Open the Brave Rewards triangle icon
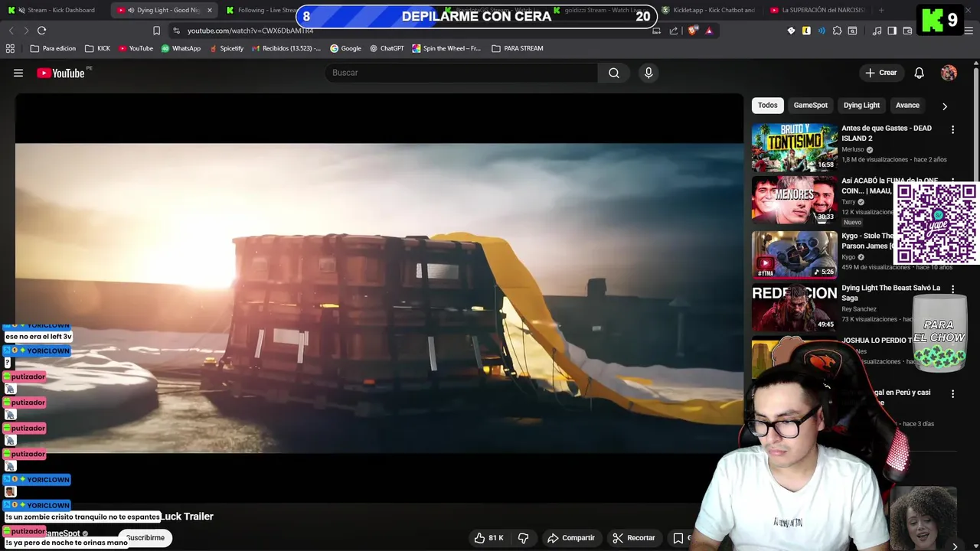Screen dimensions: 980x551 click(709, 31)
